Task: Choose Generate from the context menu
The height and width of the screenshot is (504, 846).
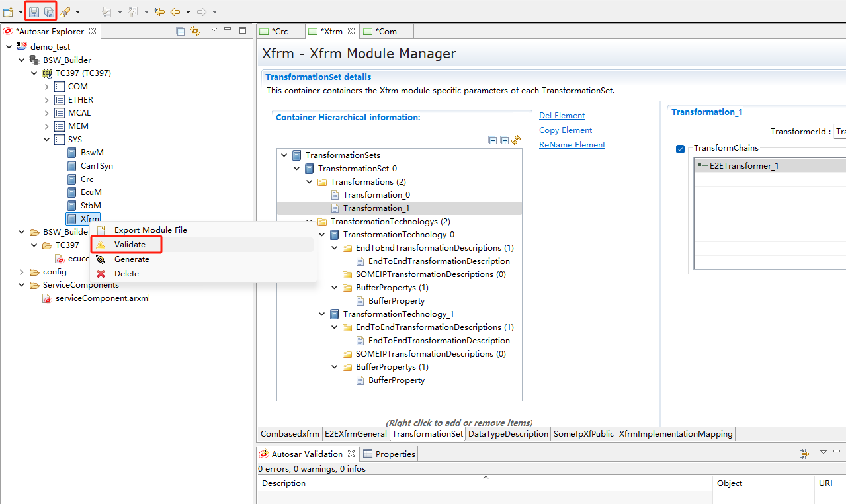Action: (x=132, y=259)
